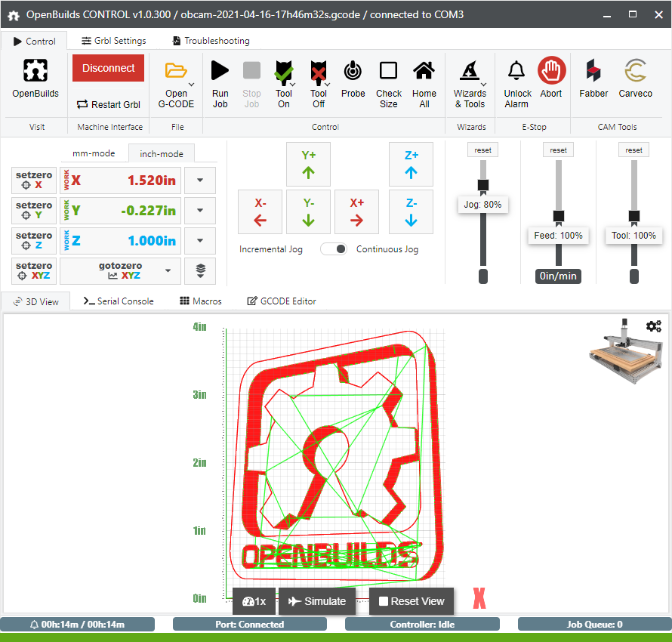Click Home All house icon
This screenshot has width=672, height=642.
424,72
